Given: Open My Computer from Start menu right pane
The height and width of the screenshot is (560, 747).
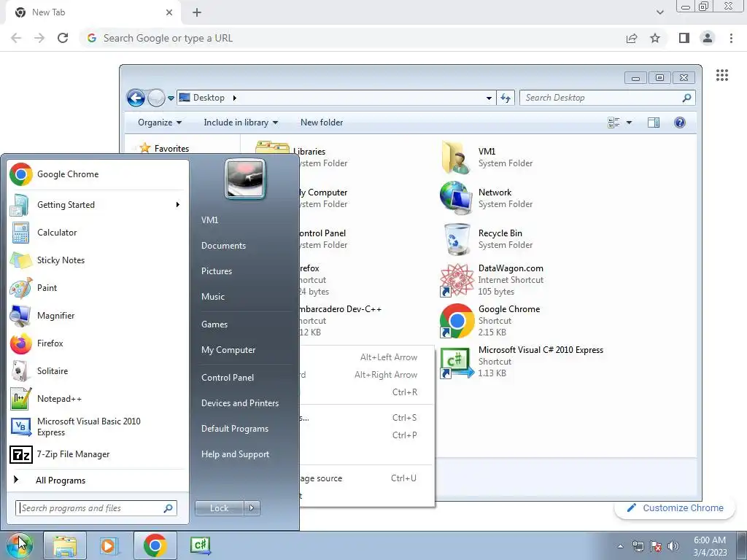Looking at the screenshot, I should point(228,350).
